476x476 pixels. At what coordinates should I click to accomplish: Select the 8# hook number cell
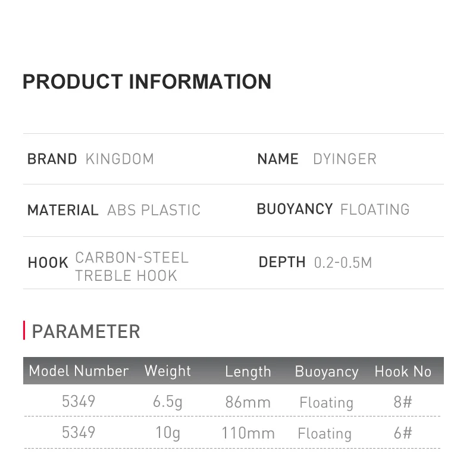click(x=403, y=402)
